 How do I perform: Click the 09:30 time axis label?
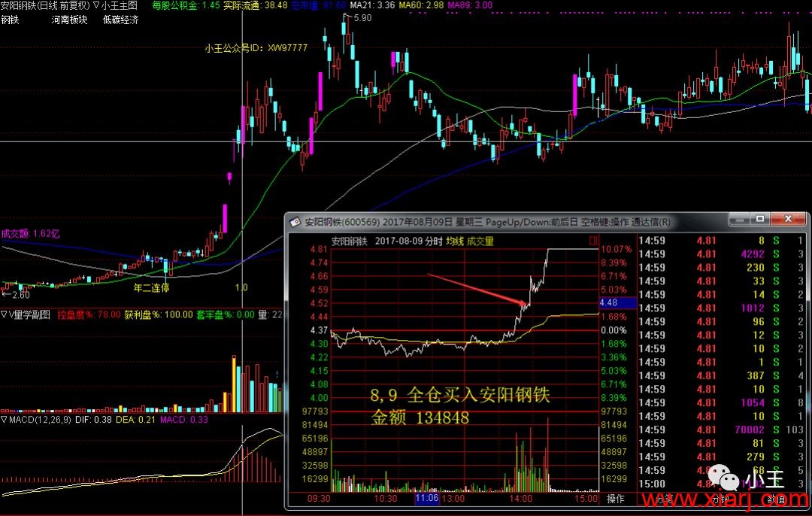point(319,499)
